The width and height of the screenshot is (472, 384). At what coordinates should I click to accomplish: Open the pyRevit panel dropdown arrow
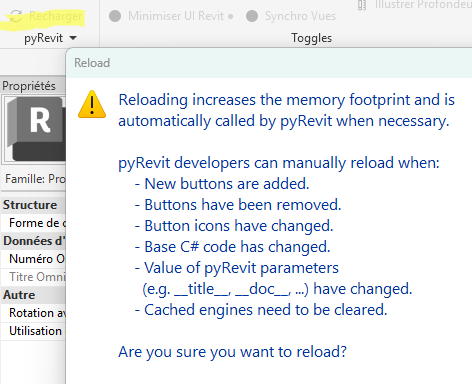73,38
